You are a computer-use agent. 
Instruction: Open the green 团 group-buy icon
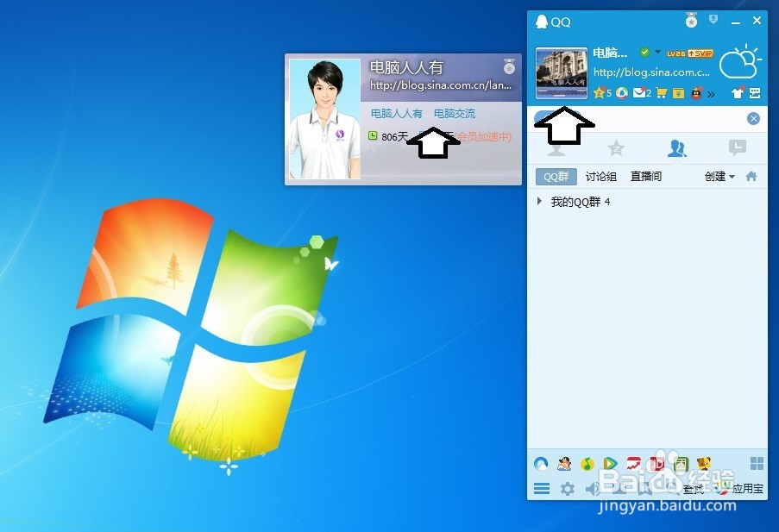pos(681,464)
